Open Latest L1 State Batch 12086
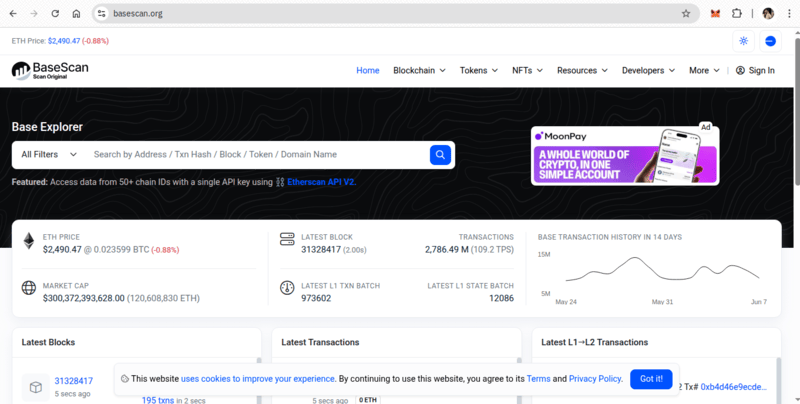 coord(501,298)
